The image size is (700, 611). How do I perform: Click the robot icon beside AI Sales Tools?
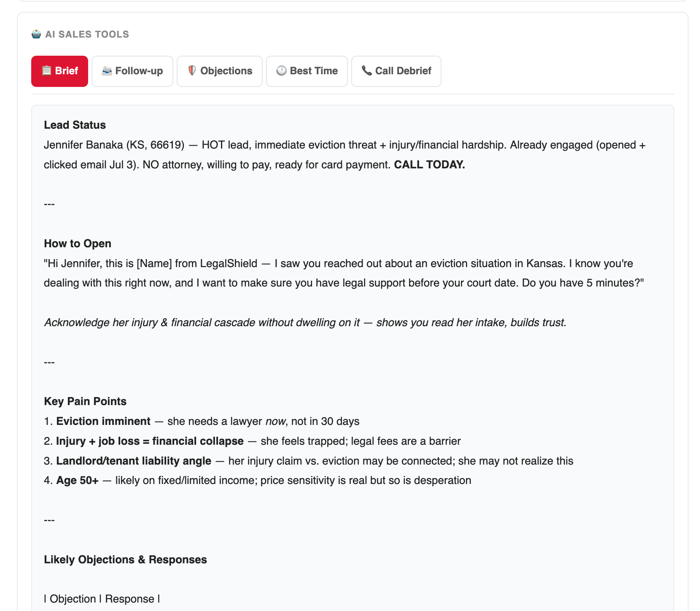click(36, 34)
